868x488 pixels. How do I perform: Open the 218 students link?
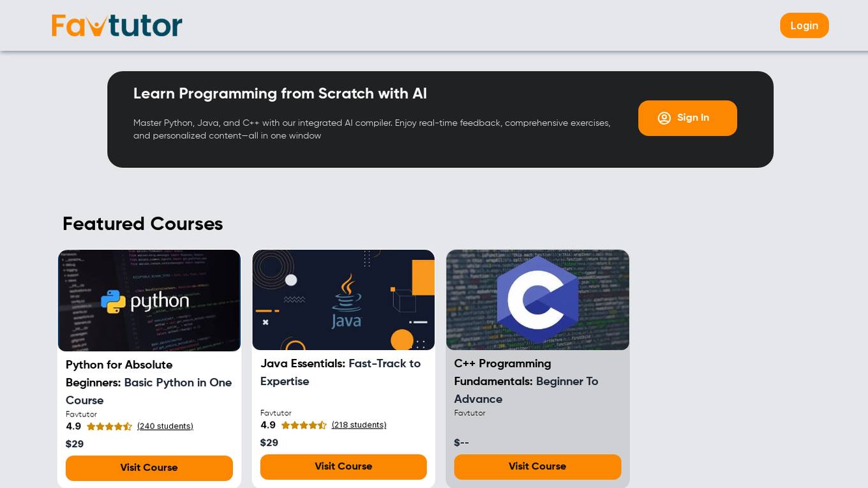tap(359, 425)
